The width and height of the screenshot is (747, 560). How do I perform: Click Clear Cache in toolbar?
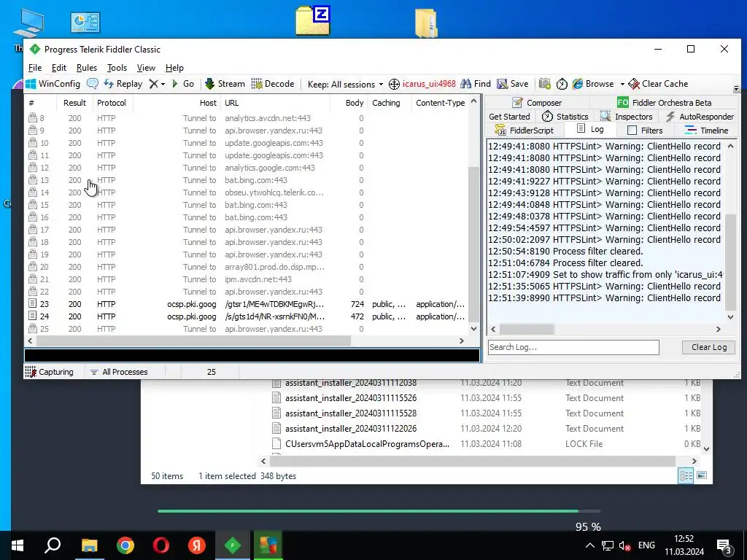point(659,84)
